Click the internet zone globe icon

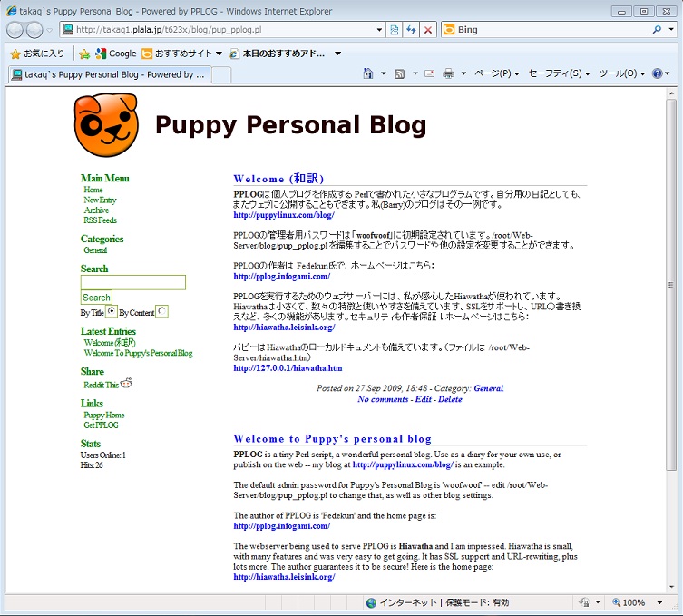click(371, 603)
